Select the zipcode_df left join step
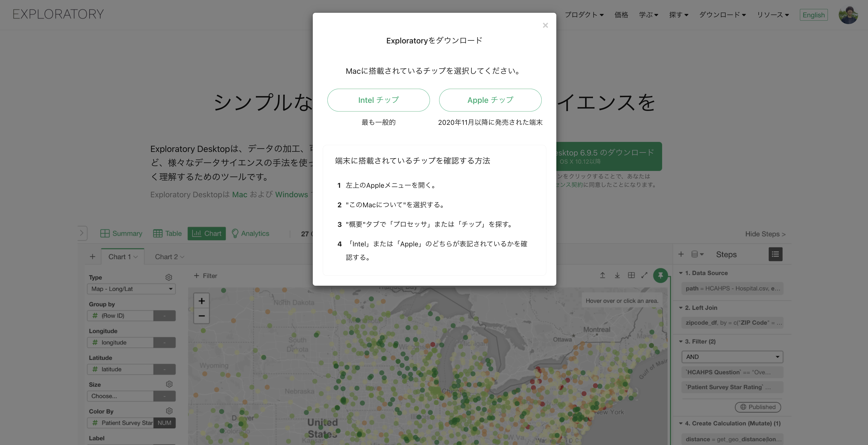Viewport: 868px width, 445px height. pos(732,323)
